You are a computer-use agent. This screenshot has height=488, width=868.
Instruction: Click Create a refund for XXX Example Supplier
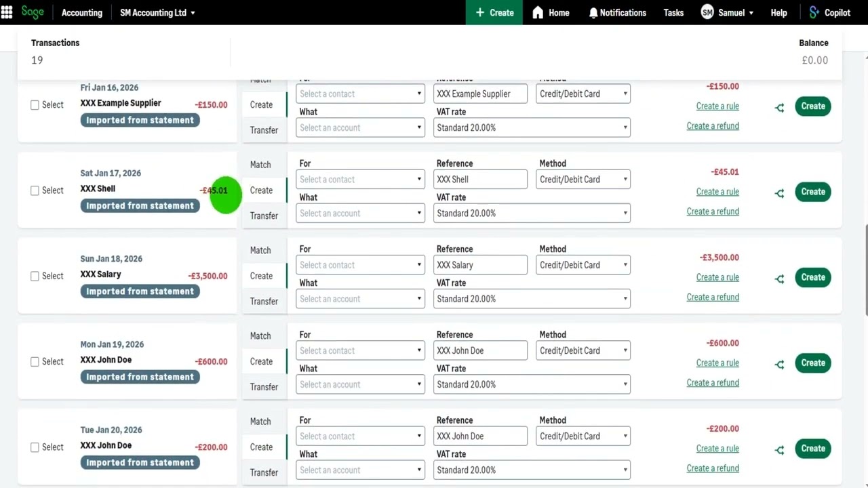click(x=713, y=126)
